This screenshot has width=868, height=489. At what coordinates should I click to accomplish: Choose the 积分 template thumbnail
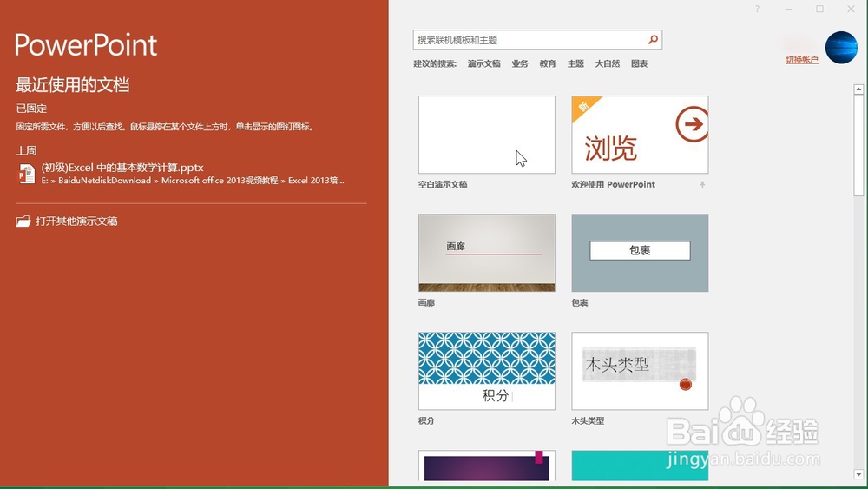tap(487, 371)
